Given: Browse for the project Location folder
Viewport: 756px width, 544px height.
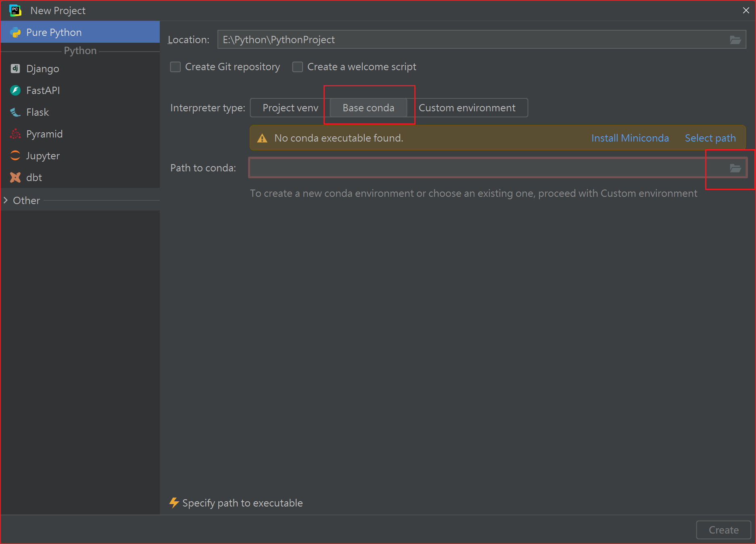Looking at the screenshot, I should point(735,40).
